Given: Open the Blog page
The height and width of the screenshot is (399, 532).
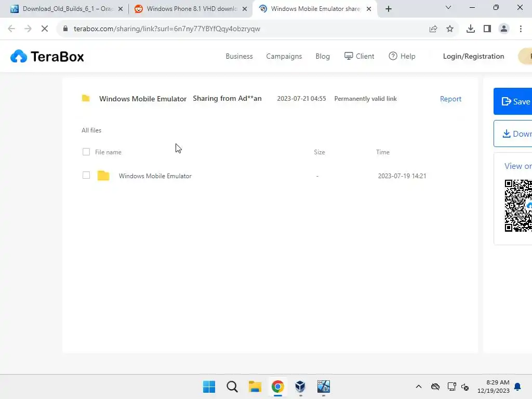Looking at the screenshot, I should click(323, 56).
